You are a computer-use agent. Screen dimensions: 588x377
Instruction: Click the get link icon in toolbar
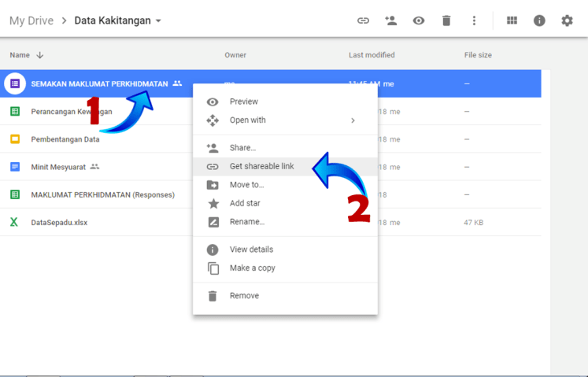[363, 20]
